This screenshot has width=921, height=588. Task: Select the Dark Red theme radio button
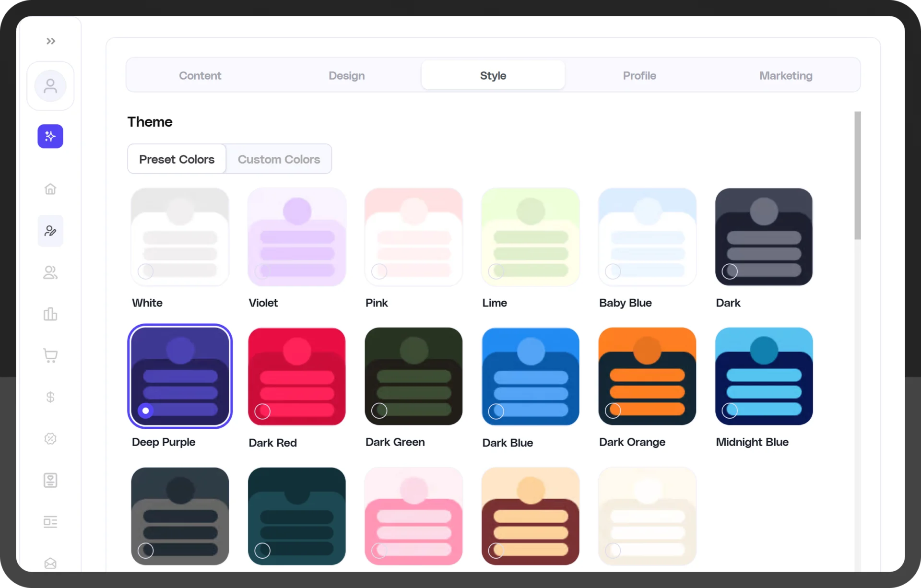coord(262,411)
